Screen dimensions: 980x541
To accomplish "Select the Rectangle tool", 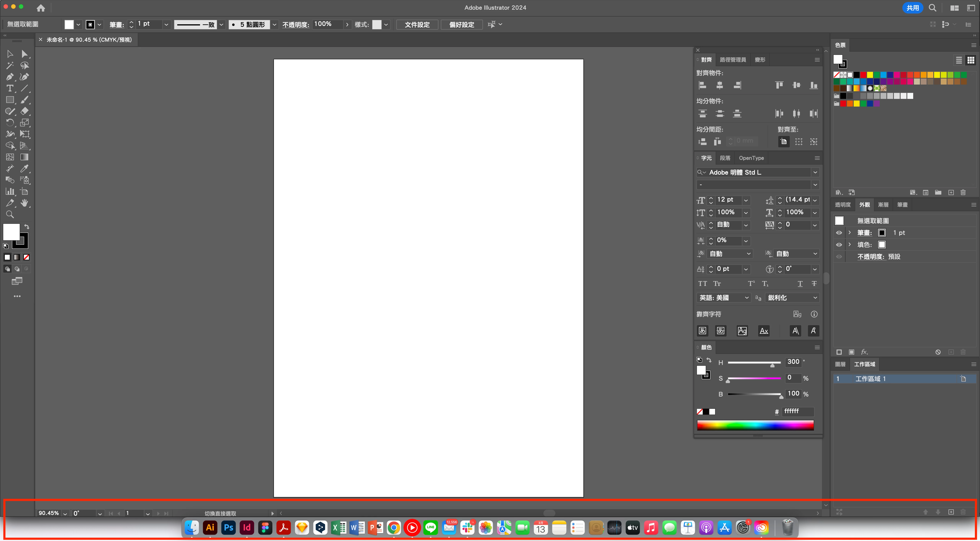I will point(10,100).
